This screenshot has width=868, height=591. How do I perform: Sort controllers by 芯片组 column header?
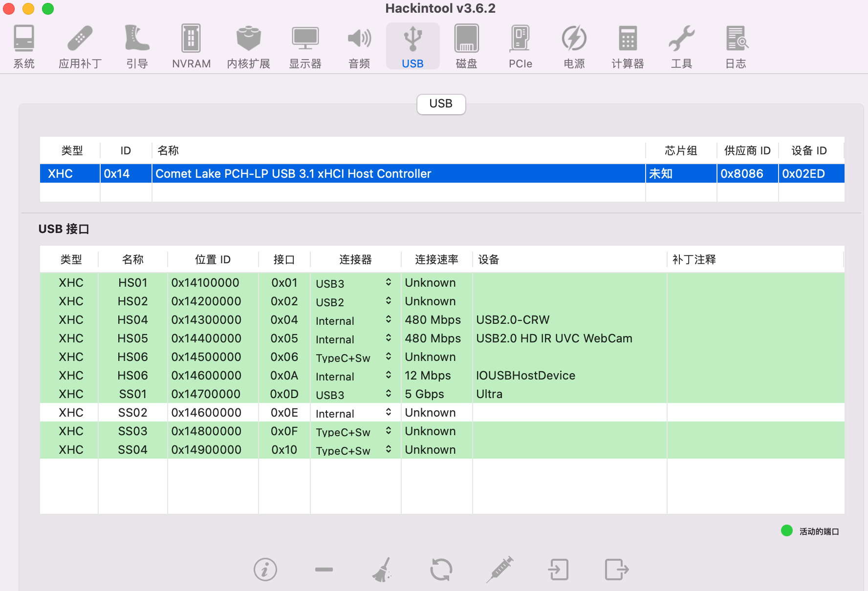click(681, 150)
